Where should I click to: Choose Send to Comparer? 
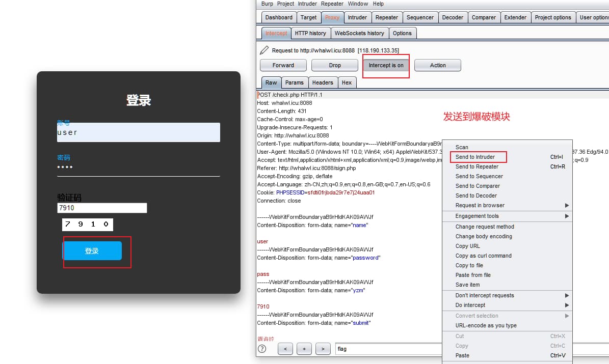coord(507,186)
